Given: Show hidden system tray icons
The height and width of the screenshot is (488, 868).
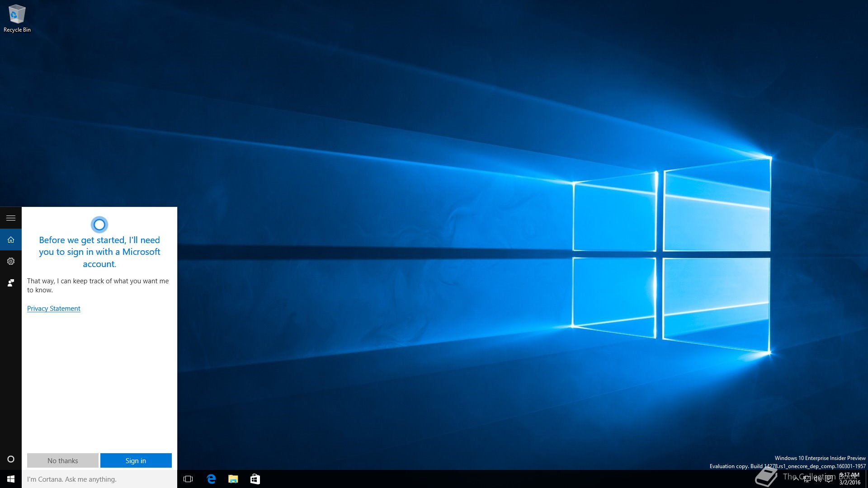Looking at the screenshot, I should (796, 479).
